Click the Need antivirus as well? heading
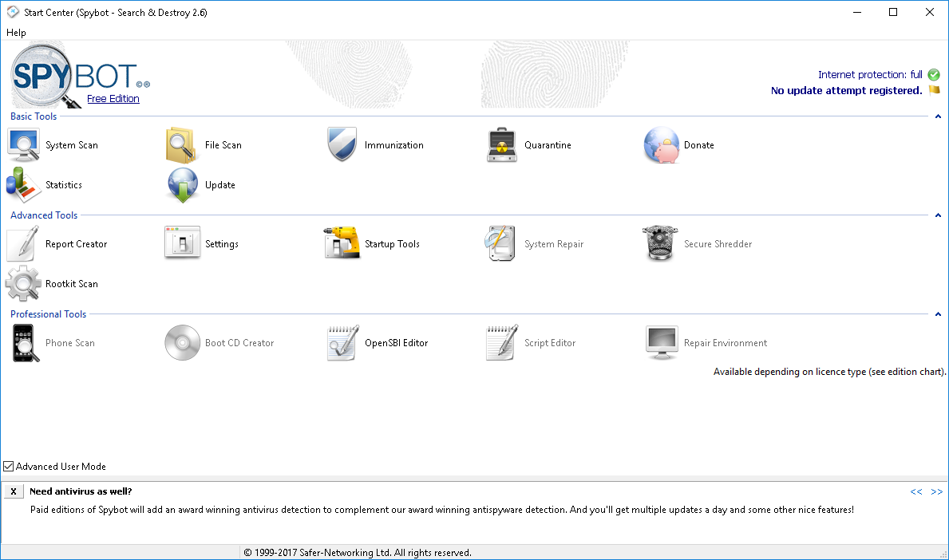Screen dimensions: 949x560 (x=81, y=491)
